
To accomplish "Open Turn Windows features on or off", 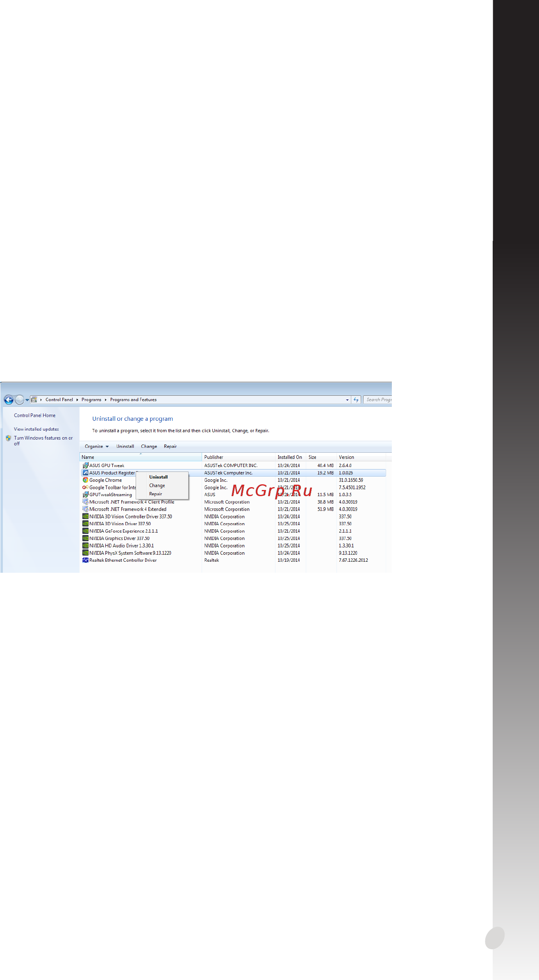I will tap(43, 440).
